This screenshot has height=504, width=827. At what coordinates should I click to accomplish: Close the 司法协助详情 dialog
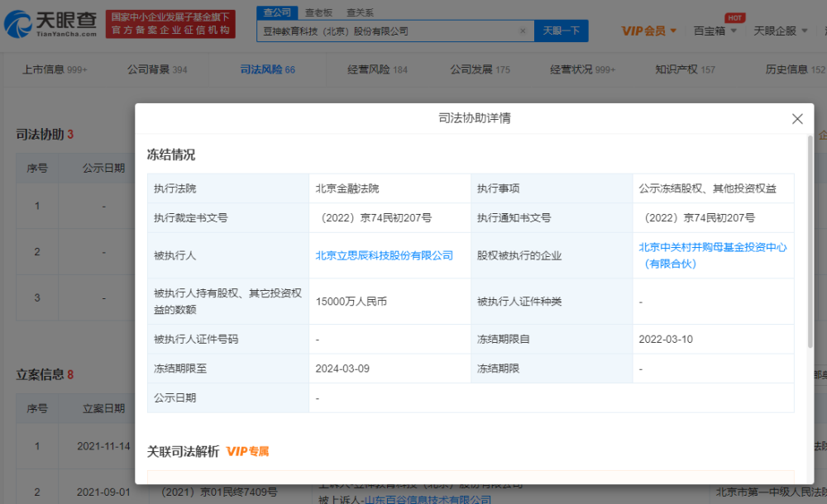pos(797,119)
